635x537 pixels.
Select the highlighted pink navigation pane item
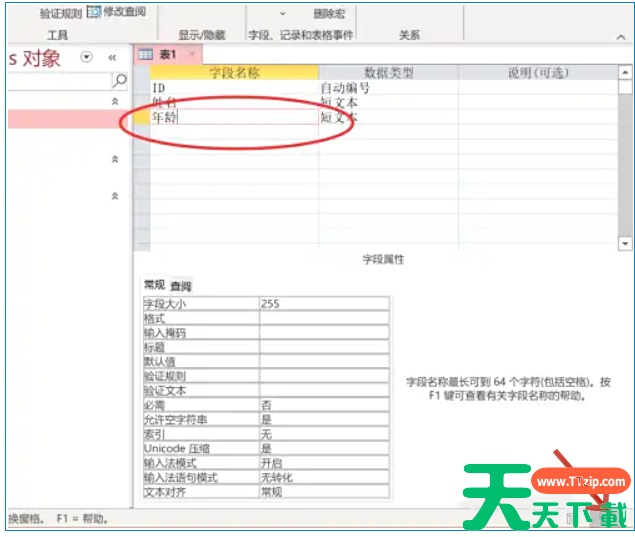(x=68, y=119)
